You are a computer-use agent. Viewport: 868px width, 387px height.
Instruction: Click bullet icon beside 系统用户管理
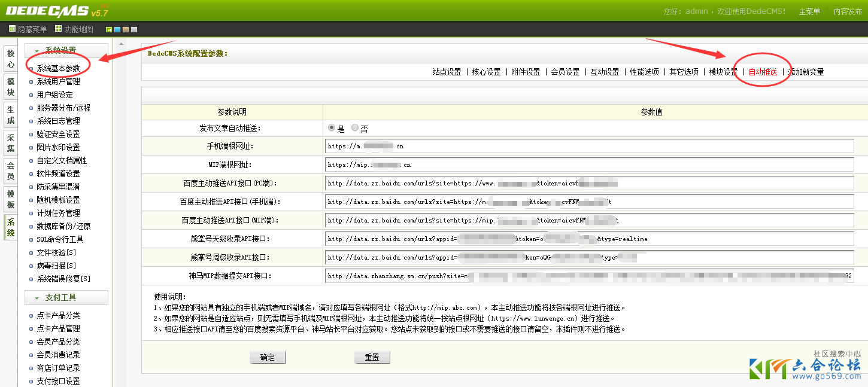point(31,82)
